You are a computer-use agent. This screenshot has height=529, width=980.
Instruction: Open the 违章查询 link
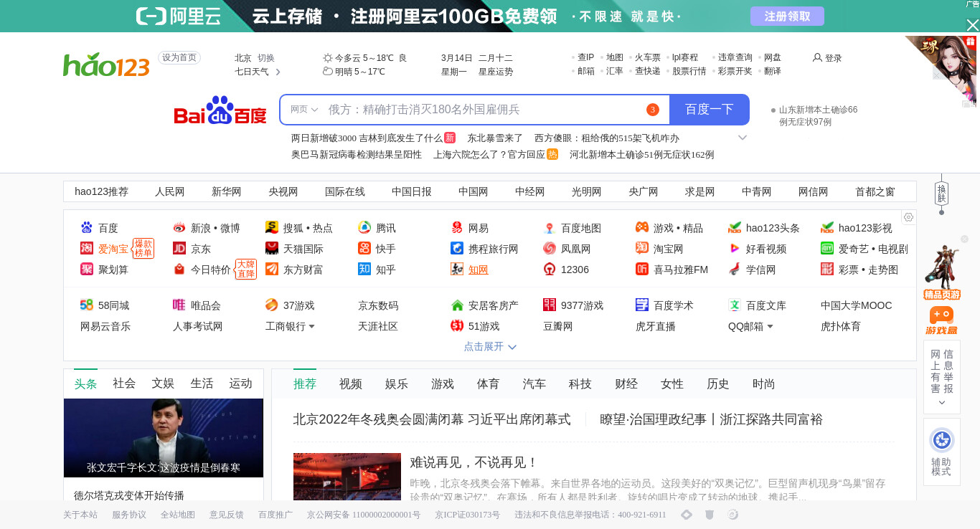735,57
